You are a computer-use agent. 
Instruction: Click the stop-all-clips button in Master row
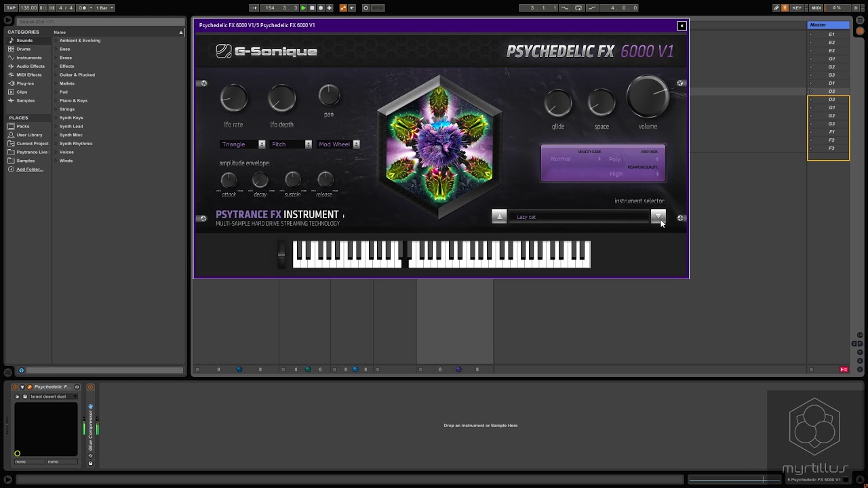tap(811, 369)
